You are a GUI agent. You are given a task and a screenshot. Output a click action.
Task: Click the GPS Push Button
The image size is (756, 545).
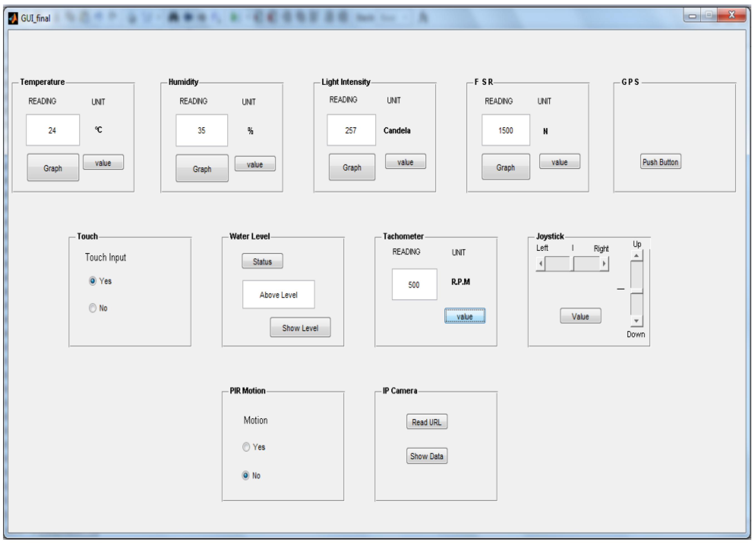pyautogui.click(x=660, y=162)
